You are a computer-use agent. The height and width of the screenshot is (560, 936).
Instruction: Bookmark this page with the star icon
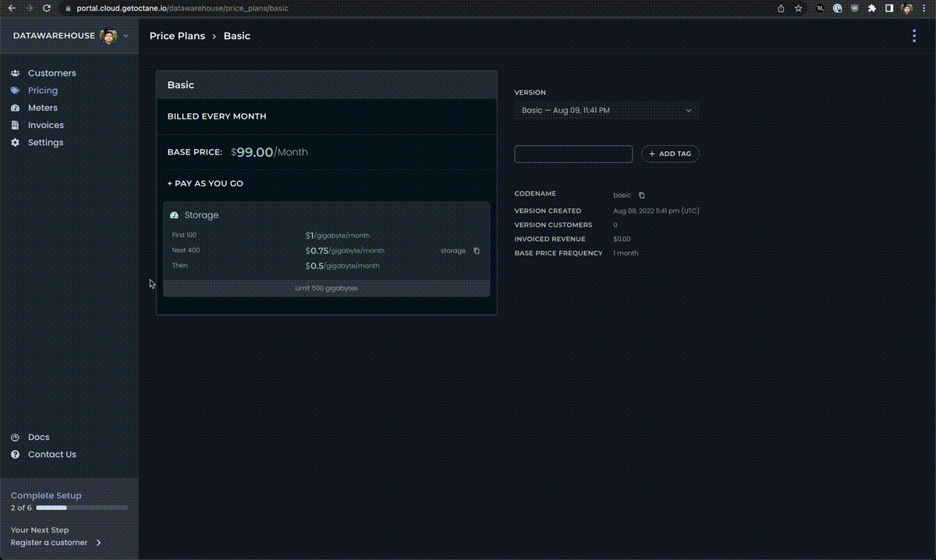pyautogui.click(x=798, y=8)
